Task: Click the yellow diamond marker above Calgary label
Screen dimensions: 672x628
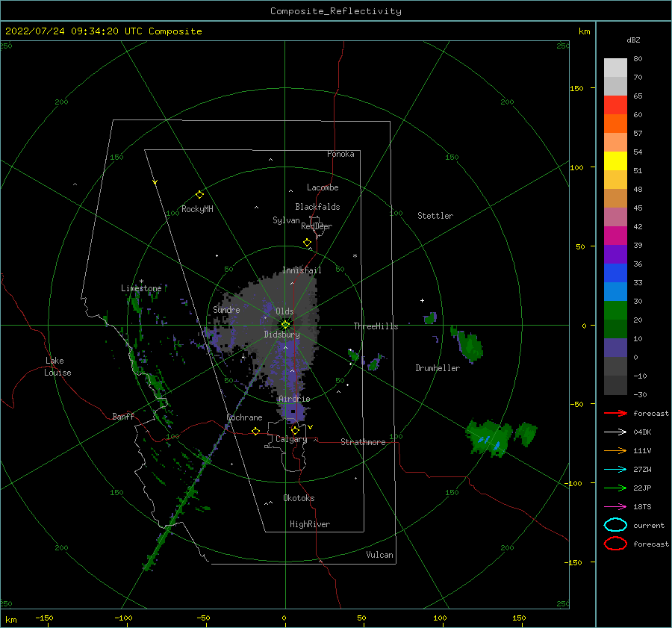Action: [295, 430]
